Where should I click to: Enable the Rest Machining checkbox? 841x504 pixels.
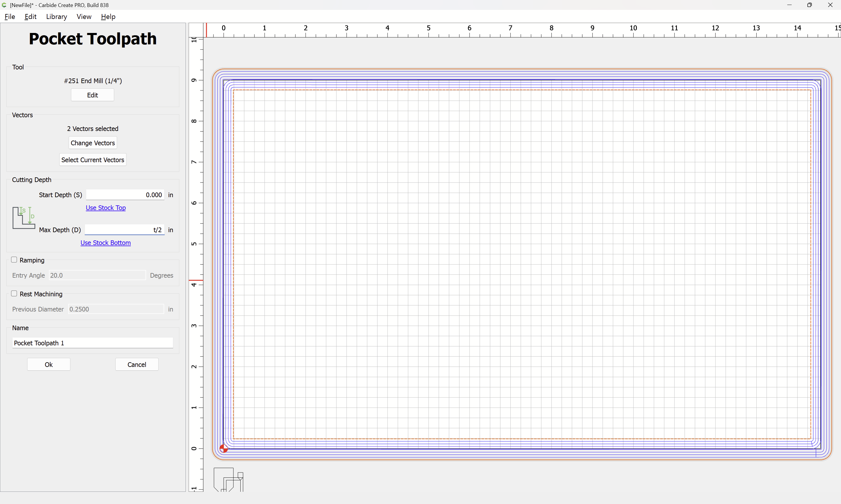pyautogui.click(x=14, y=294)
